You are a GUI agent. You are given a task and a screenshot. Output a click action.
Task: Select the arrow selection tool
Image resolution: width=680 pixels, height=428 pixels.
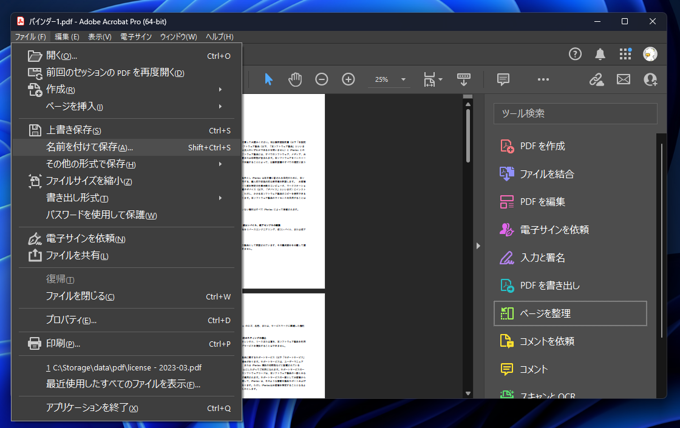point(268,79)
